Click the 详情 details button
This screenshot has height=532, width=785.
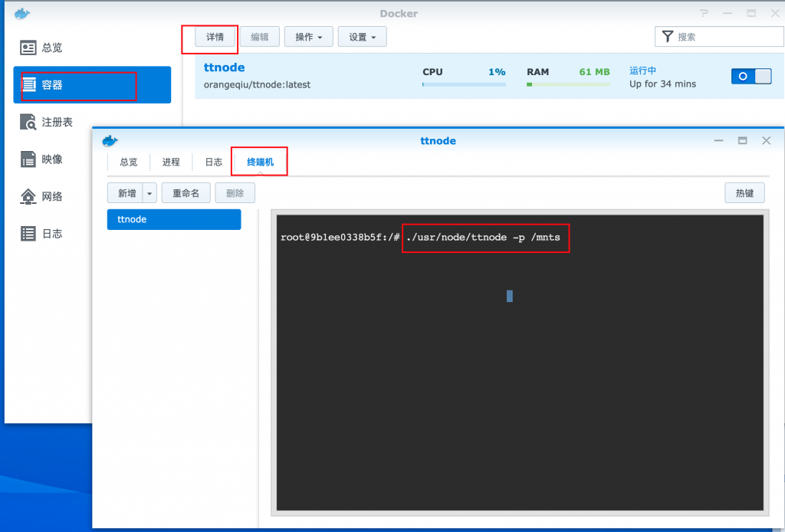215,37
